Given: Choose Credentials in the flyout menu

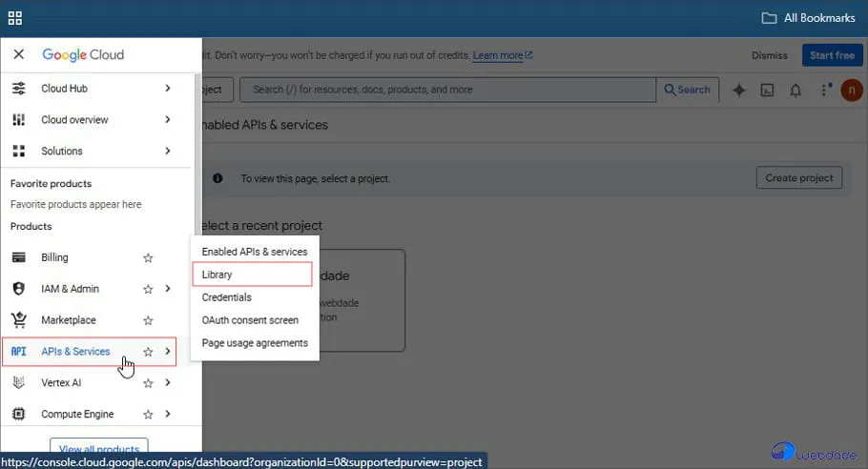Looking at the screenshot, I should (227, 297).
